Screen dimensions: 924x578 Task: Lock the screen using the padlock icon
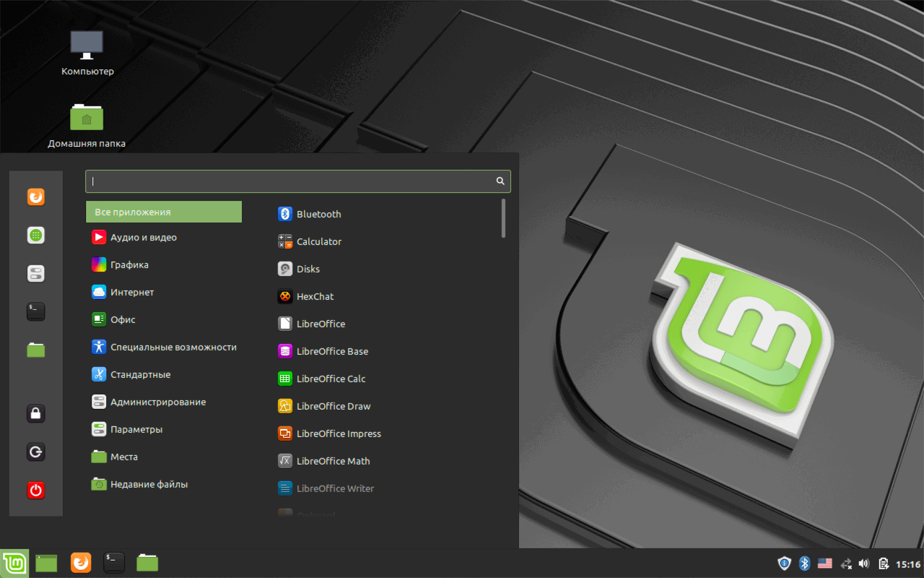(x=35, y=413)
